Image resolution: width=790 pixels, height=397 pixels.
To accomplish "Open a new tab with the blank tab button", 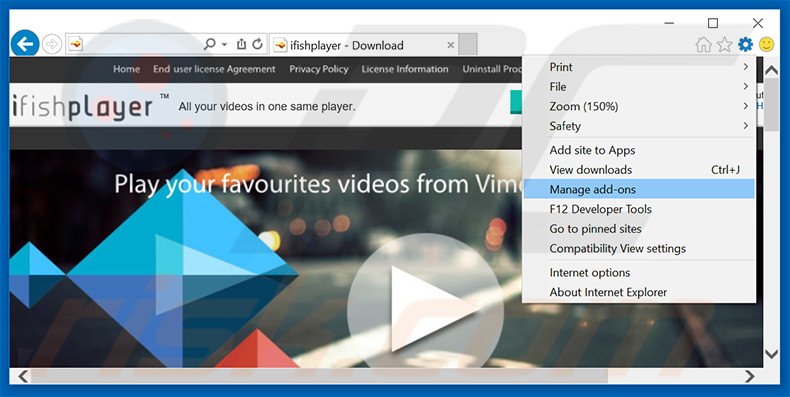I will click(x=468, y=45).
